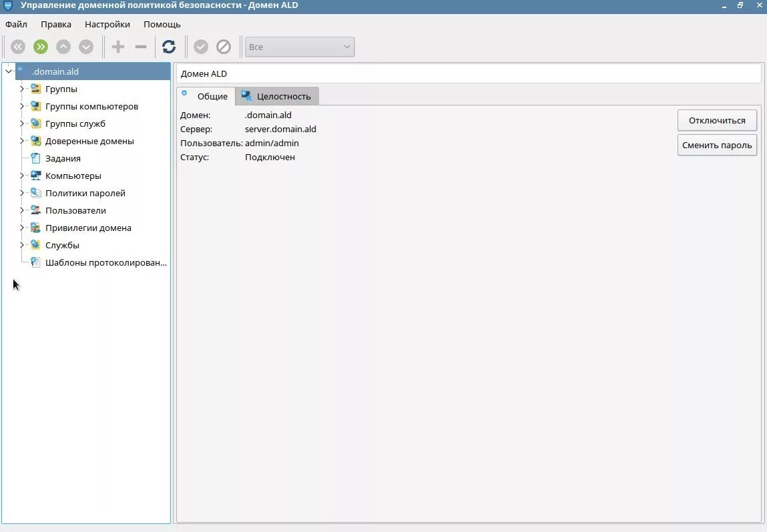
Task: Click the Группы компьютеров icon
Action: tap(35, 106)
